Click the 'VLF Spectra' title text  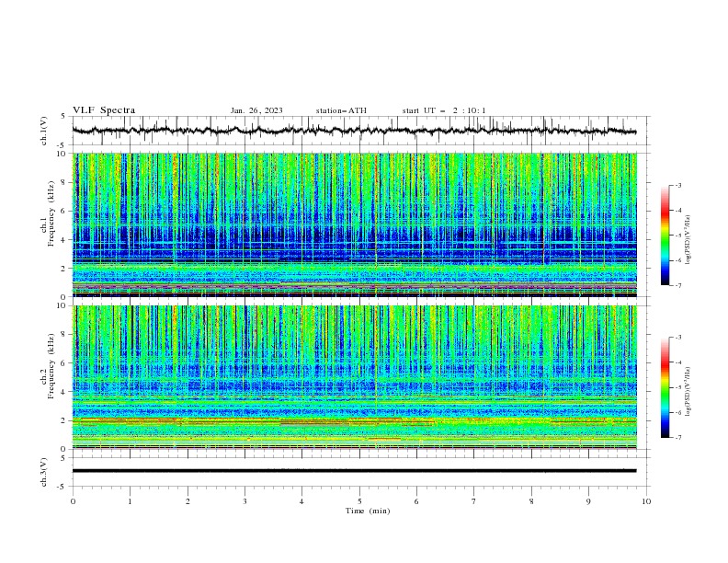[x=104, y=110]
